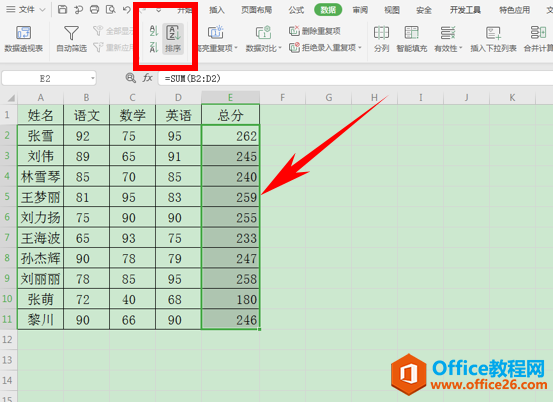Image resolution: width=554 pixels, height=402 pixels.
Task: Click the Print icon in quick access bar
Action: 94,10
